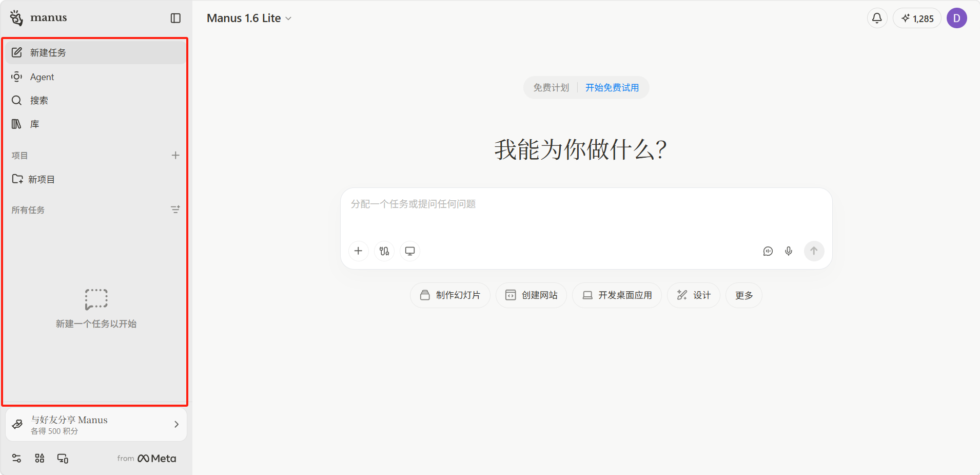Click the chevron on the share card
Viewport: 980px width, 475px height.
tap(177, 424)
